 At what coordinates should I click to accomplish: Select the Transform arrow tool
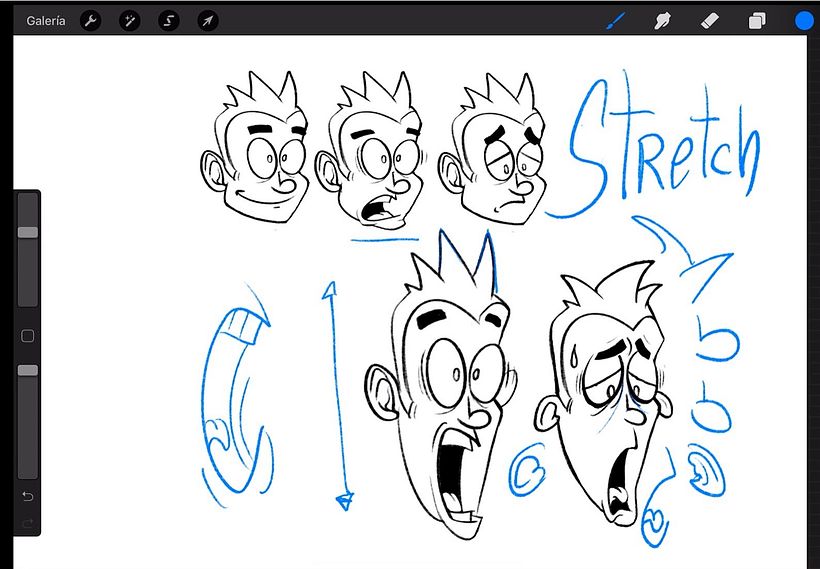click(208, 21)
